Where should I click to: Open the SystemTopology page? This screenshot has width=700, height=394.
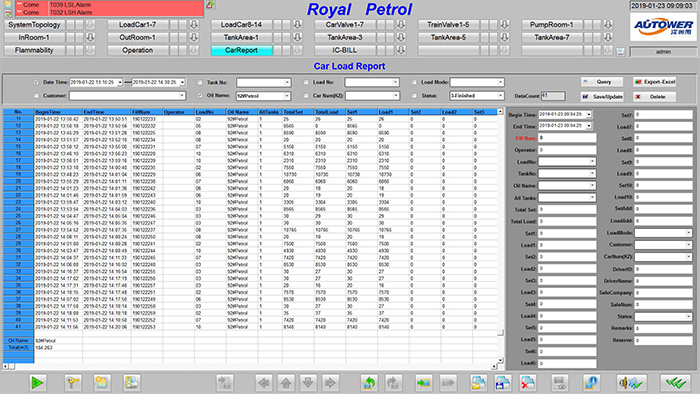tap(34, 25)
